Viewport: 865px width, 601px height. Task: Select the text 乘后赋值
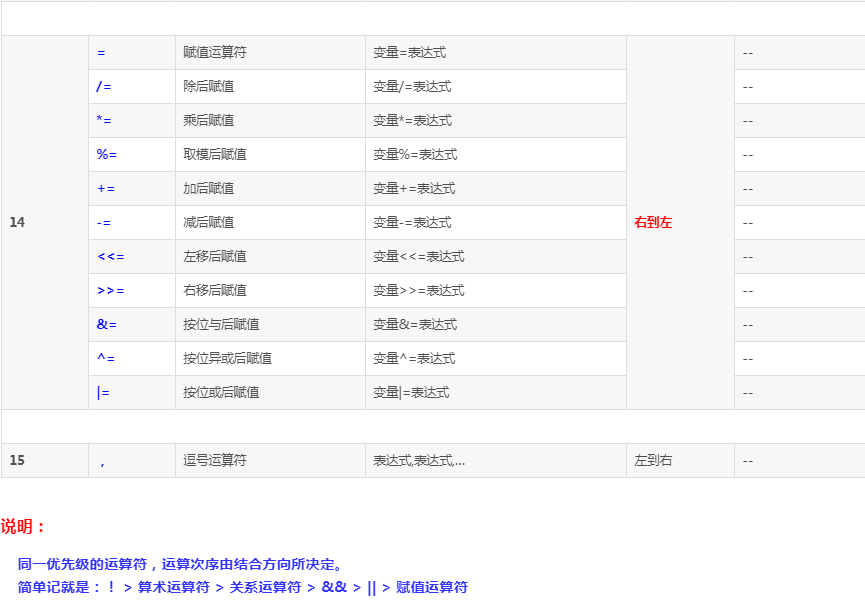(x=209, y=120)
